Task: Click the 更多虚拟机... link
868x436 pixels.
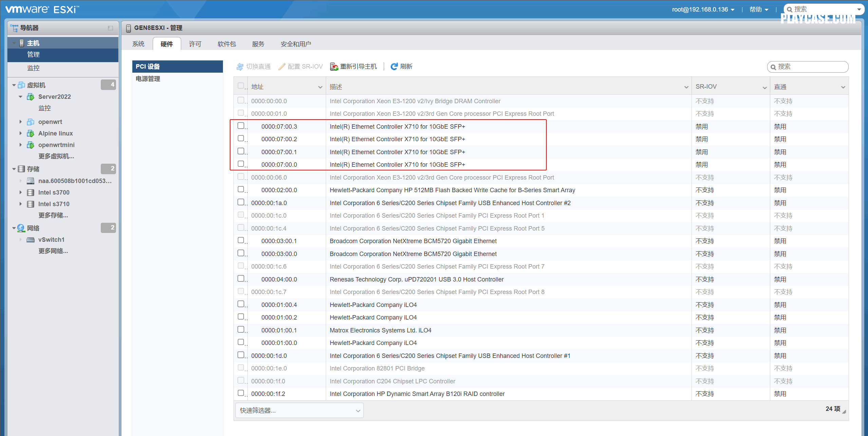Action: pyautogui.click(x=56, y=156)
